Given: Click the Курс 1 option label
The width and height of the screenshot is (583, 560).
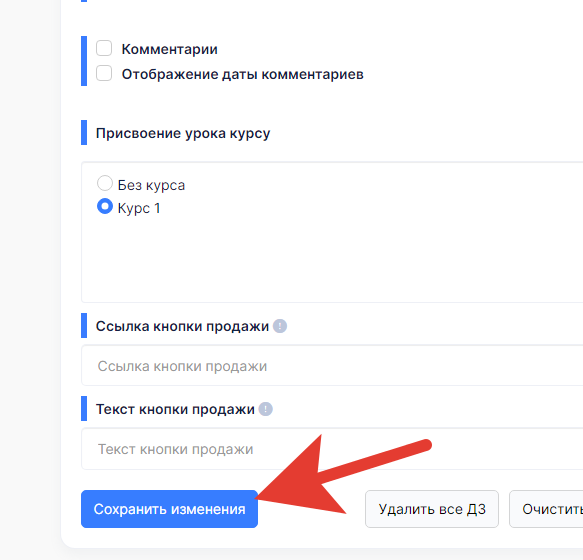Looking at the screenshot, I should pyautogui.click(x=139, y=208).
